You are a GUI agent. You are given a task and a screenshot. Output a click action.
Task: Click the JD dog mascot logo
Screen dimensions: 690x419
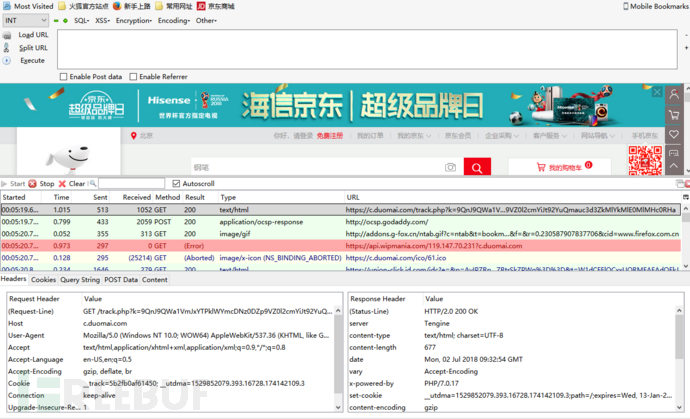tap(68, 159)
